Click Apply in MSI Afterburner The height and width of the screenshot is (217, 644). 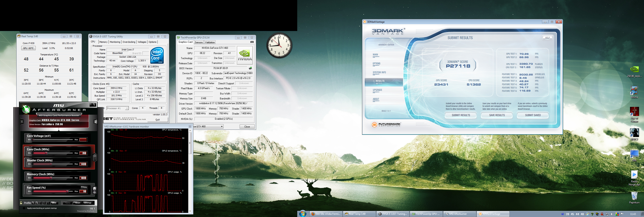pyautogui.click(x=67, y=203)
